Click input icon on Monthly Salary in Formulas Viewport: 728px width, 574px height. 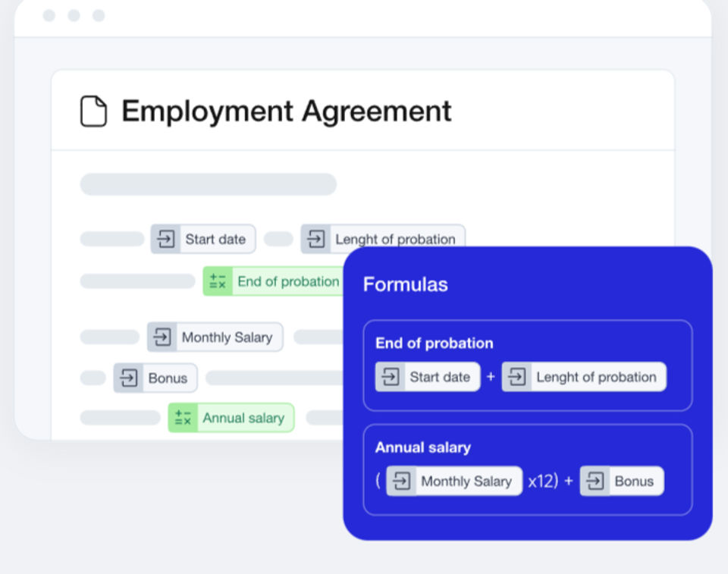point(401,481)
